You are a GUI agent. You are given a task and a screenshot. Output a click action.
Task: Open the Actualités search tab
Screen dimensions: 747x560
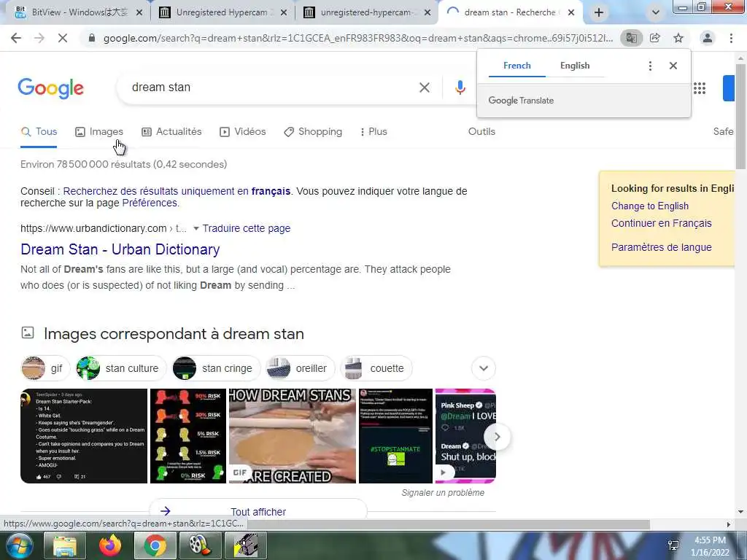tap(171, 132)
